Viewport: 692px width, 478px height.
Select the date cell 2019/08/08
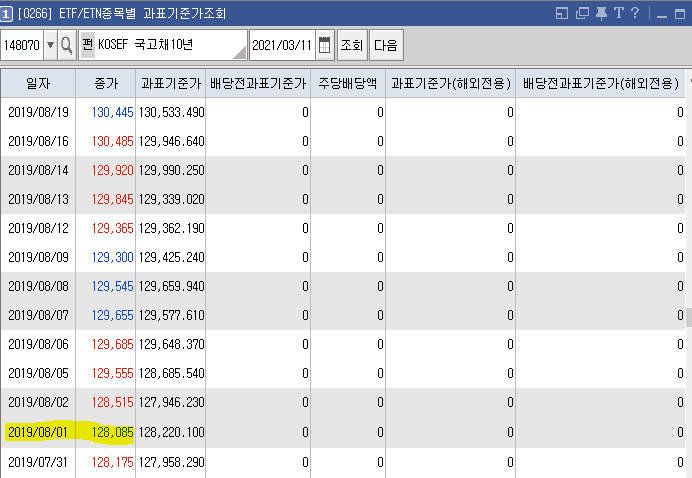tap(38, 286)
